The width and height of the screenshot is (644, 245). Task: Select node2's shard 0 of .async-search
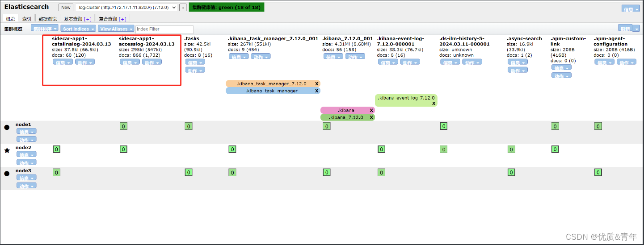[511, 149]
